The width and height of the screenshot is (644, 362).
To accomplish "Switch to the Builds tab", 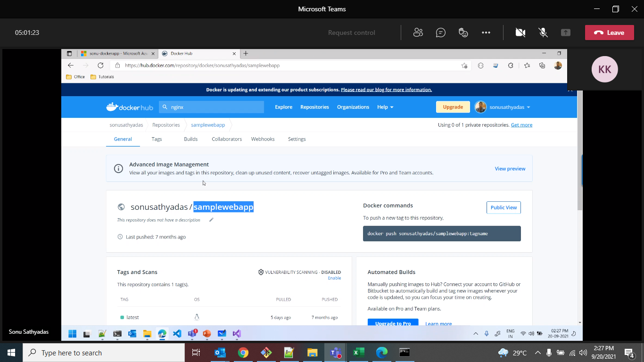I will click(x=190, y=139).
